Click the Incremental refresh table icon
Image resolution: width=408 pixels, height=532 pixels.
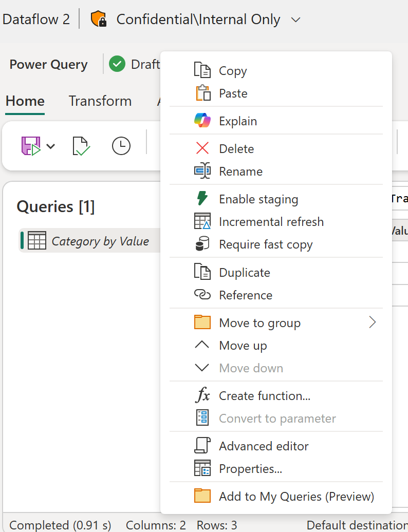point(202,221)
